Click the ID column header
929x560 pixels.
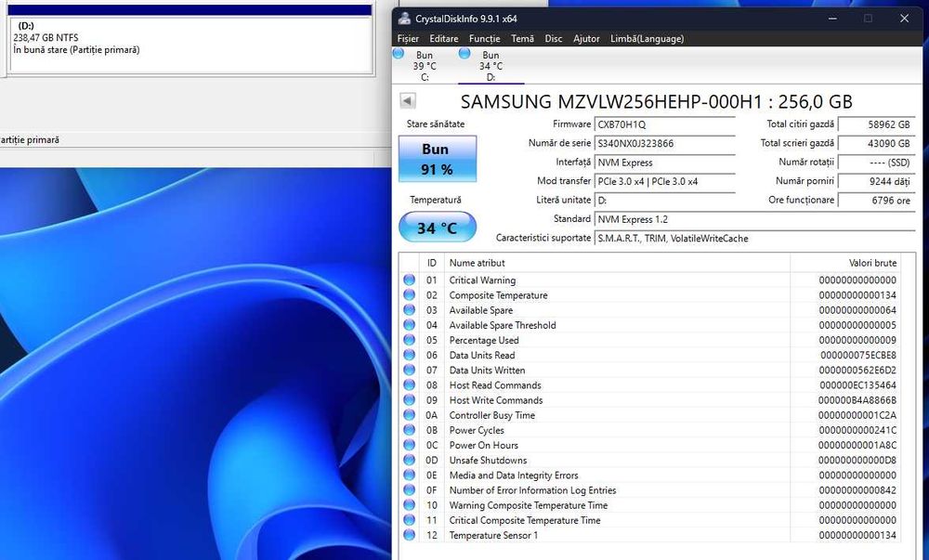click(432, 263)
